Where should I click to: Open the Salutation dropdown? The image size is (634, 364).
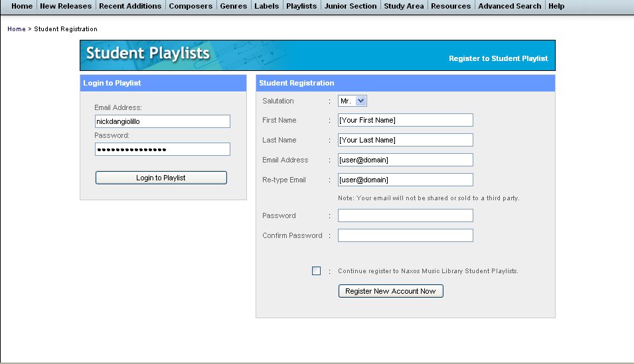(352, 101)
